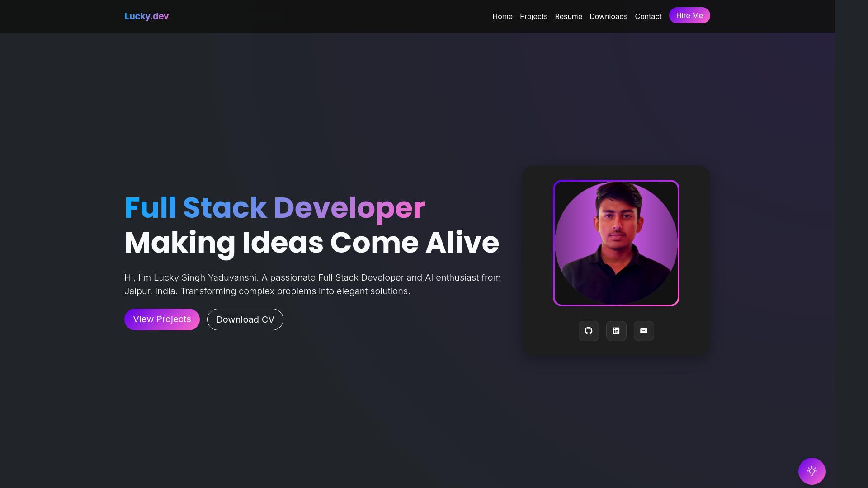Navigate to the Home menu item

coord(502,16)
